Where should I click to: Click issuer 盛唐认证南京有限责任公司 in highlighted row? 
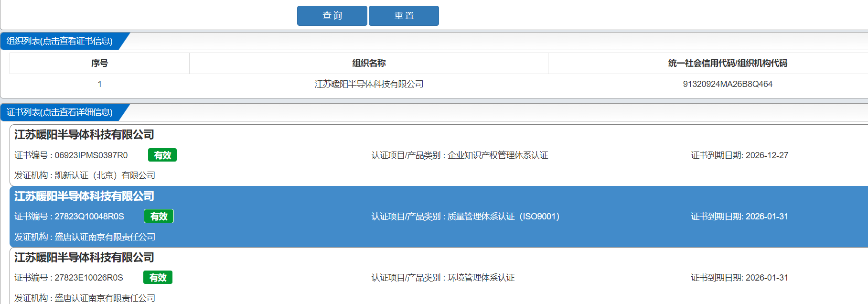pos(105,237)
